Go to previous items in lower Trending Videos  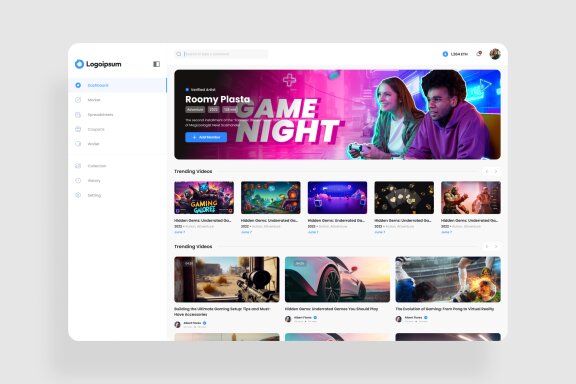tap(487, 247)
